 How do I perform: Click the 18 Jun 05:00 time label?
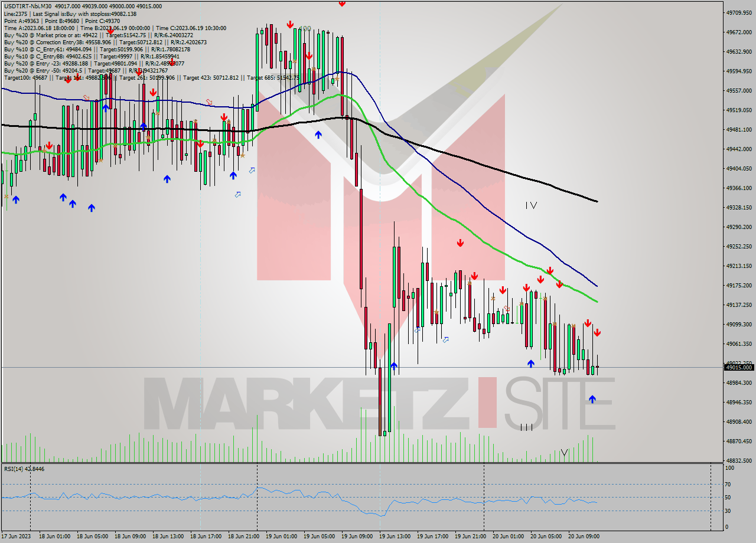pos(92,537)
